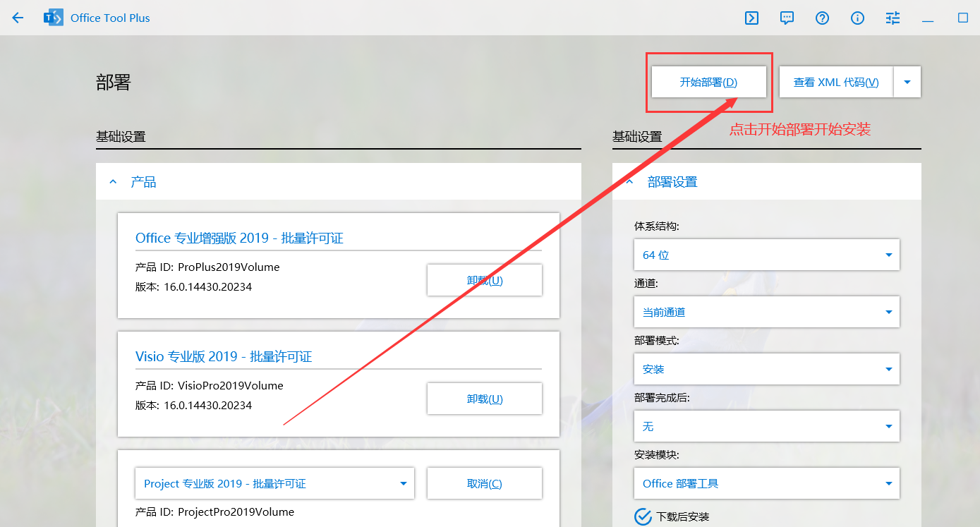Click the 开始部署(D) button

(708, 82)
